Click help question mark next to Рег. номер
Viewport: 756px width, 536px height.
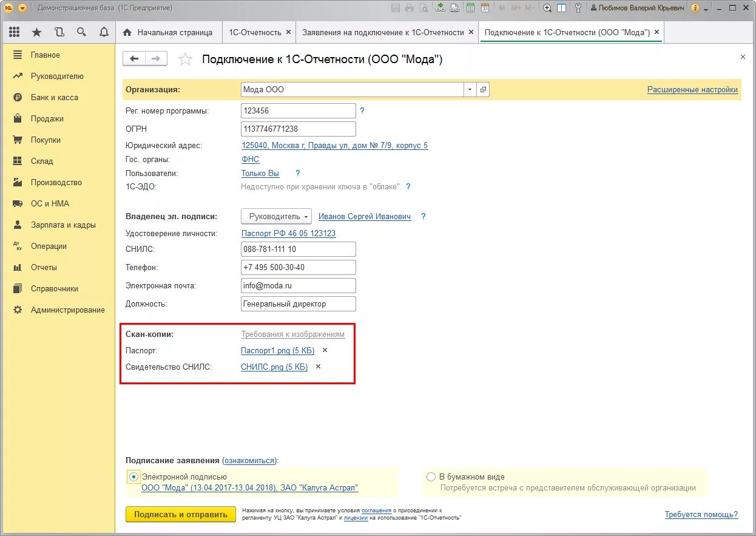[362, 110]
